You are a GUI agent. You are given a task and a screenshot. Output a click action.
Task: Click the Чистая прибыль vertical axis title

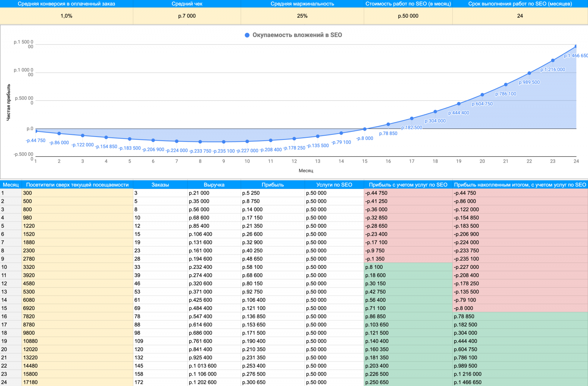tap(8, 102)
